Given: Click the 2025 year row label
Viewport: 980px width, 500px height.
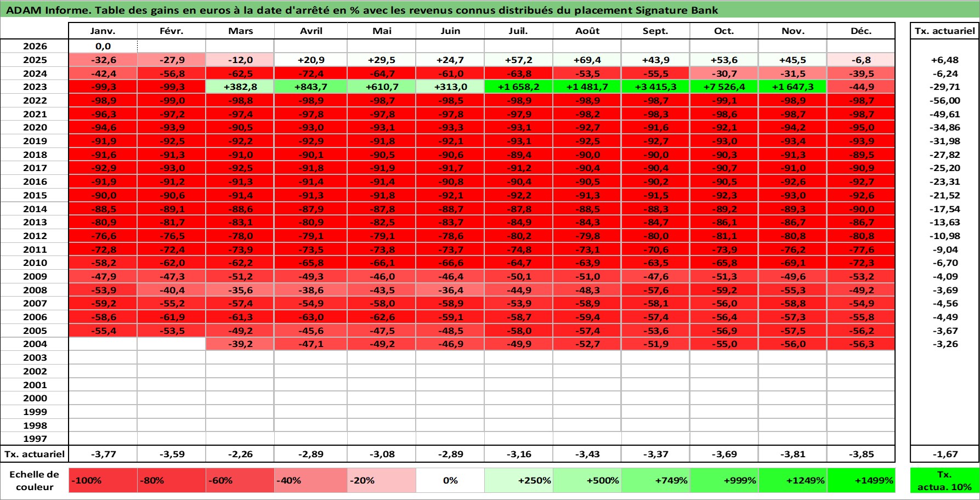Looking at the screenshot, I should [x=35, y=60].
